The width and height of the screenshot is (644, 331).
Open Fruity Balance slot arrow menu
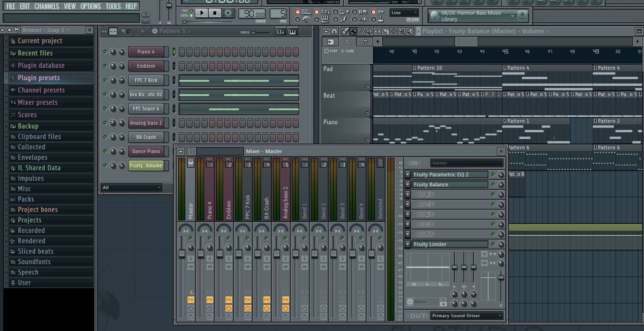(x=407, y=184)
